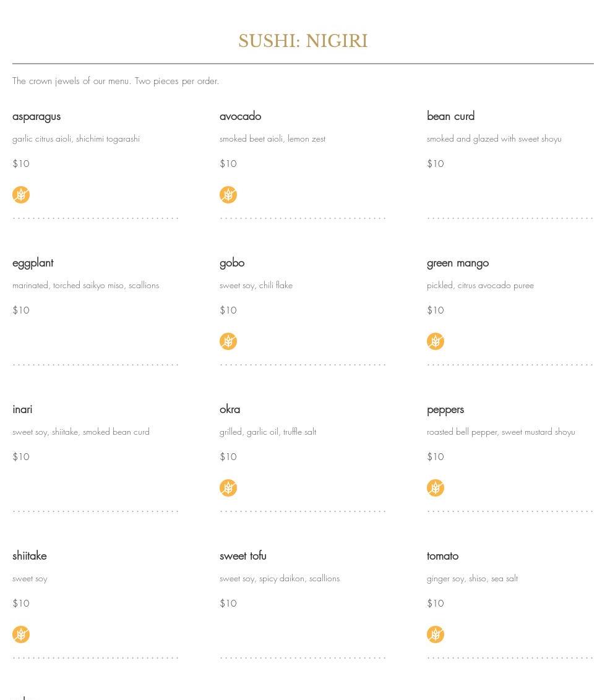The height and width of the screenshot is (700, 597).
Task: Click the gluten-free icon under asparagus
Action: point(21,195)
